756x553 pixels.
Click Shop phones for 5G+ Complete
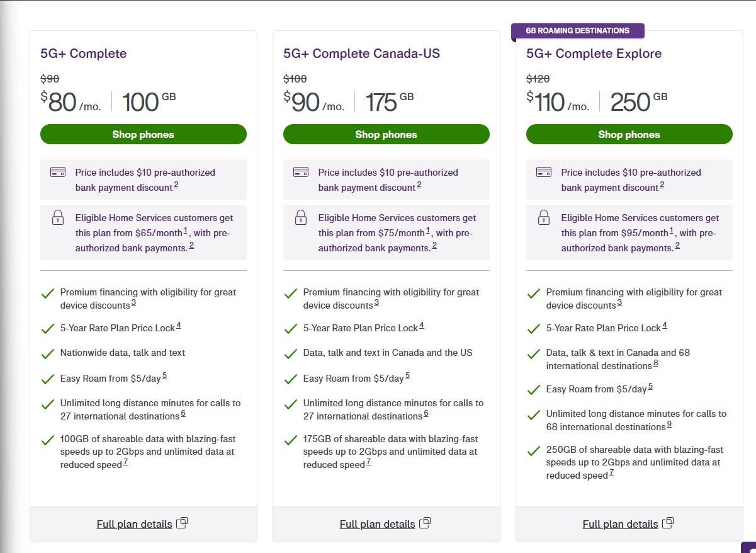[x=143, y=134]
